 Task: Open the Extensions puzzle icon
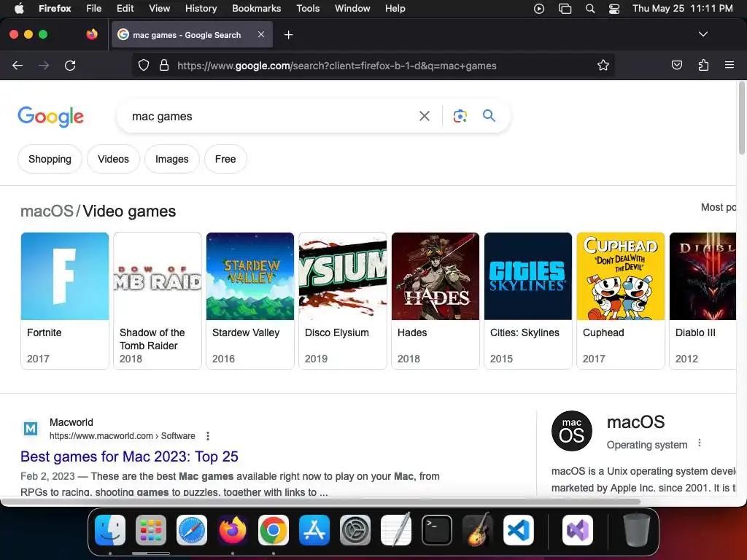click(x=703, y=65)
